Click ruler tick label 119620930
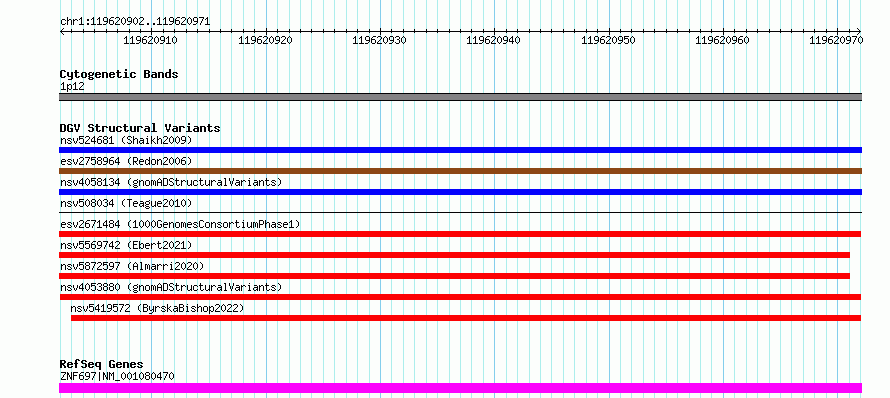Viewport: 890px width, 398px height. [379, 40]
